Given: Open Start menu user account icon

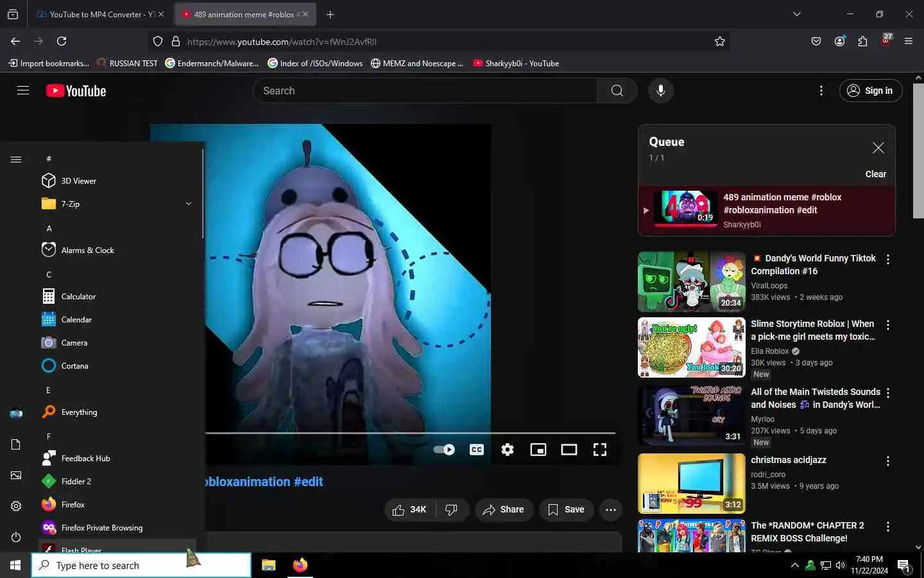Looking at the screenshot, I should [x=16, y=414].
